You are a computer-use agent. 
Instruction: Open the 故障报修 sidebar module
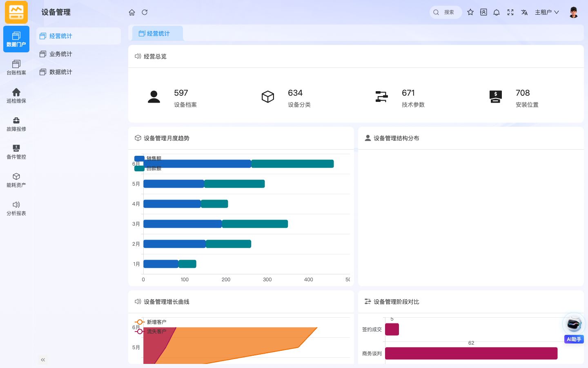coord(16,124)
